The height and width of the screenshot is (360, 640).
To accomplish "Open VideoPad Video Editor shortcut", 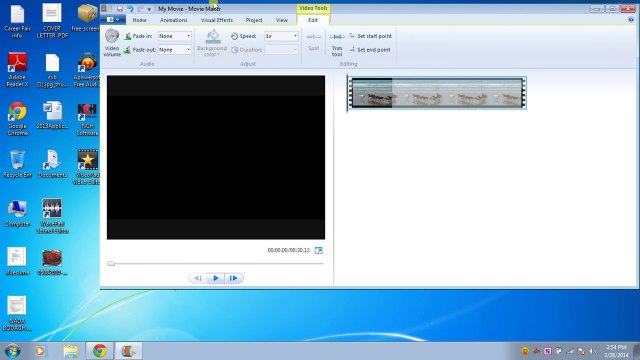I will [87, 167].
